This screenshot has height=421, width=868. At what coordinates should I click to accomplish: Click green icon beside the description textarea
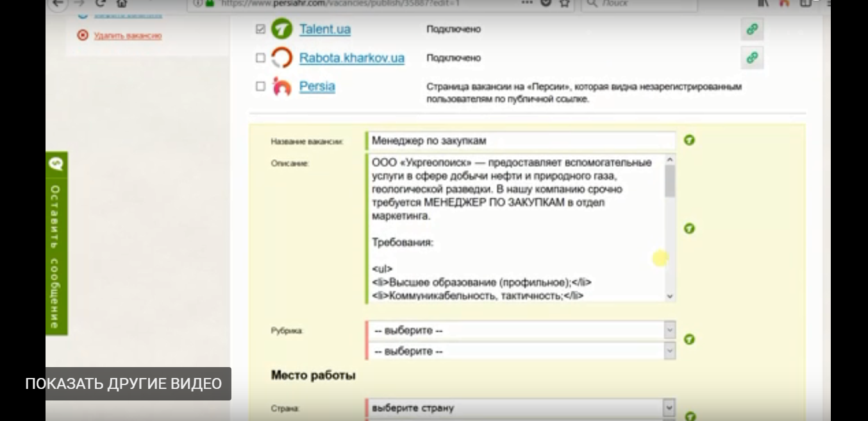689,228
